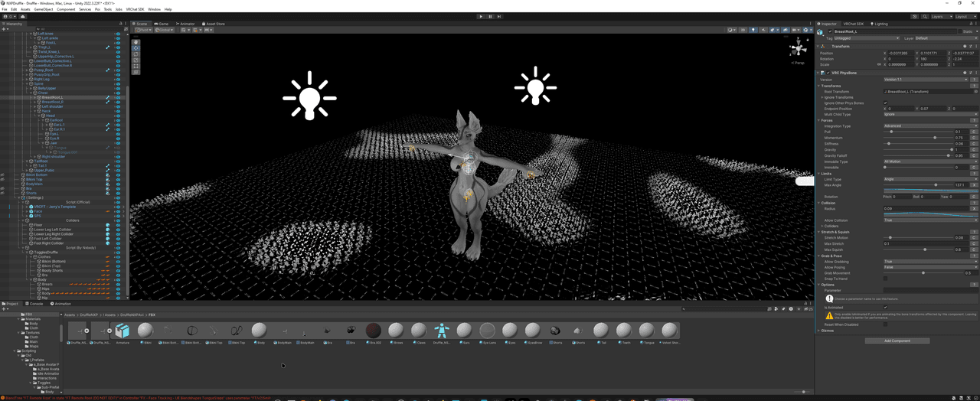Switch to the Asset Store tab
Viewport: 980px width, 401px height.
[x=214, y=24]
